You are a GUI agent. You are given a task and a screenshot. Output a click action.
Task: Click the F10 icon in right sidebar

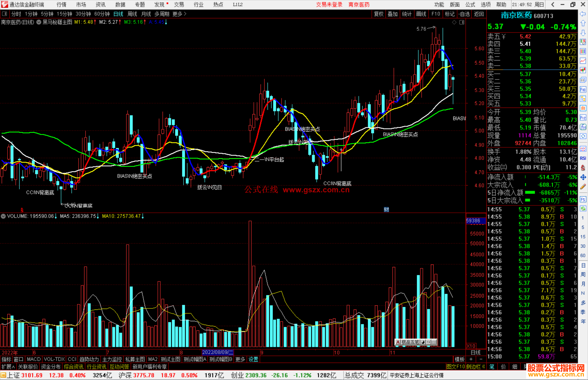coord(583,89)
